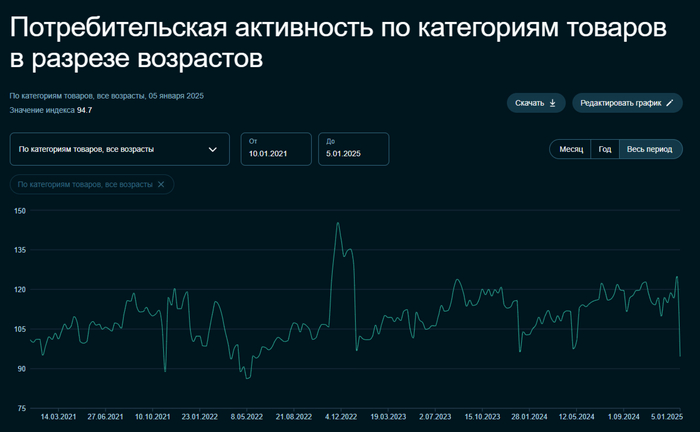Switch the period to 'Год'
The width and height of the screenshot is (700, 432).
click(x=604, y=149)
